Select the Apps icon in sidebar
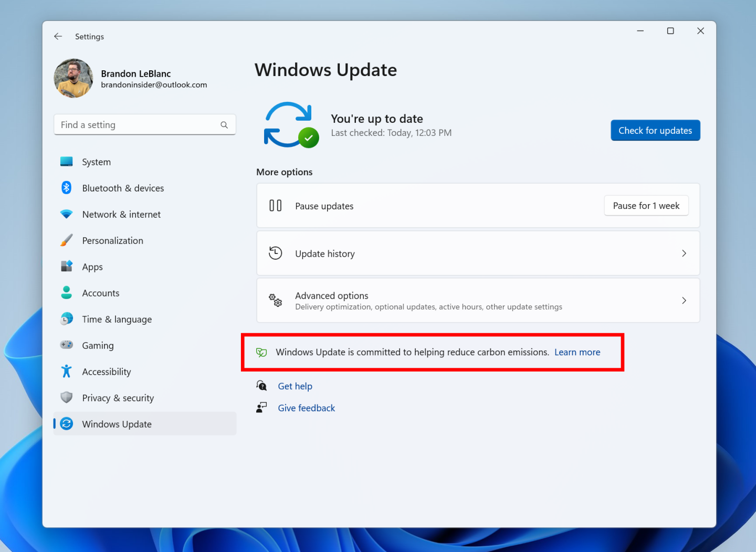Image resolution: width=756 pixels, height=552 pixels. (x=66, y=267)
